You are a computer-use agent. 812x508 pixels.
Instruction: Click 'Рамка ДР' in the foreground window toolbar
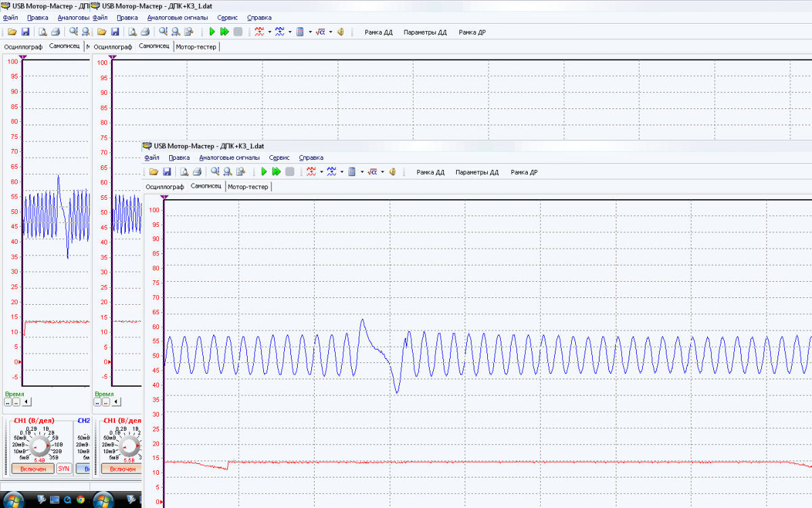[x=524, y=172]
